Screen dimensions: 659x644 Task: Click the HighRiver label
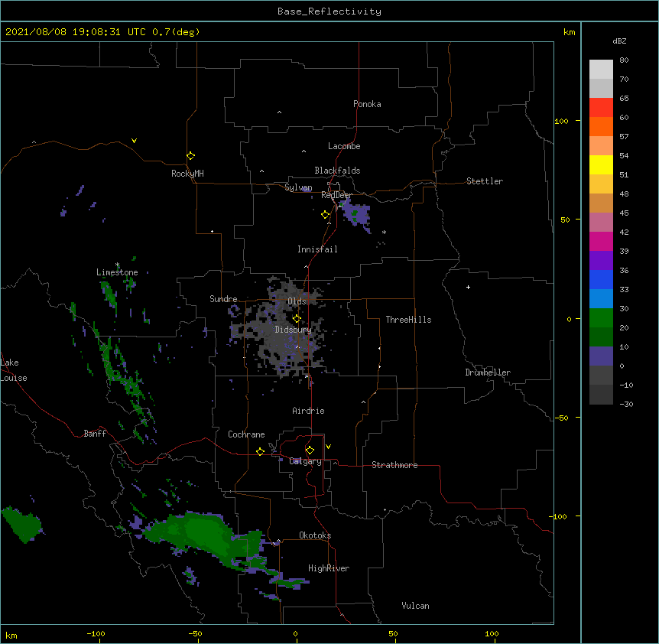tap(329, 568)
